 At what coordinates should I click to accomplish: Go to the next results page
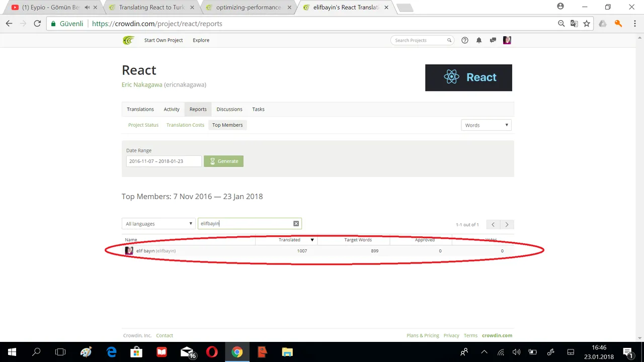(x=507, y=225)
